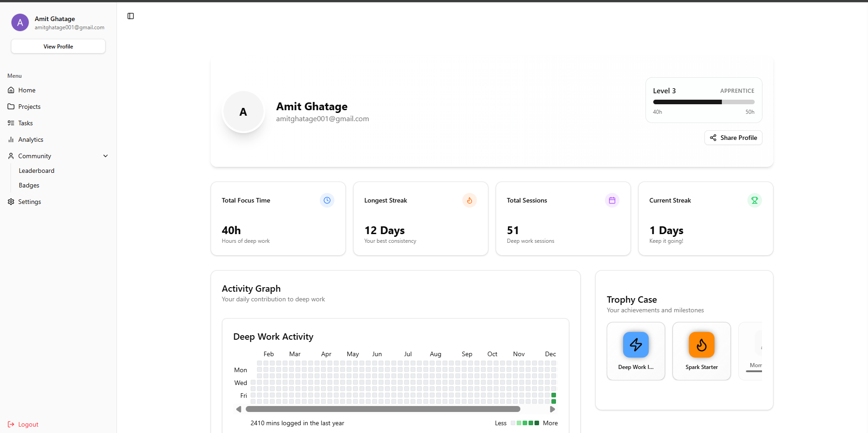The width and height of the screenshot is (868, 433).
Task: Click the APPRENTICE rank label
Action: click(x=737, y=91)
